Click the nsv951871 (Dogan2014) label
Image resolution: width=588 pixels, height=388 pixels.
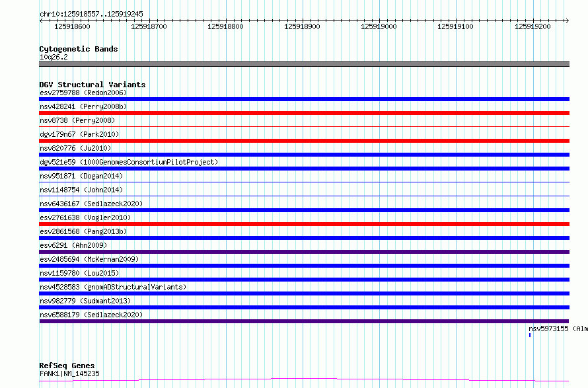(x=81, y=176)
